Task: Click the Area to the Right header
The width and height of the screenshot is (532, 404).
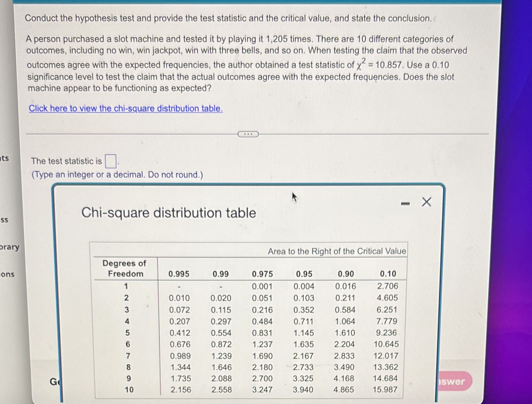Action: point(337,251)
